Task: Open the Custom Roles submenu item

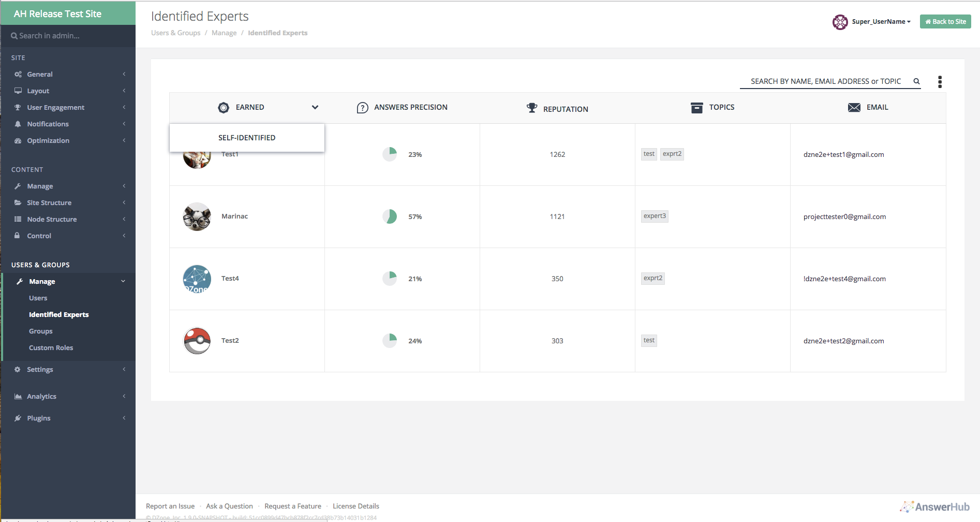Action: click(x=51, y=347)
